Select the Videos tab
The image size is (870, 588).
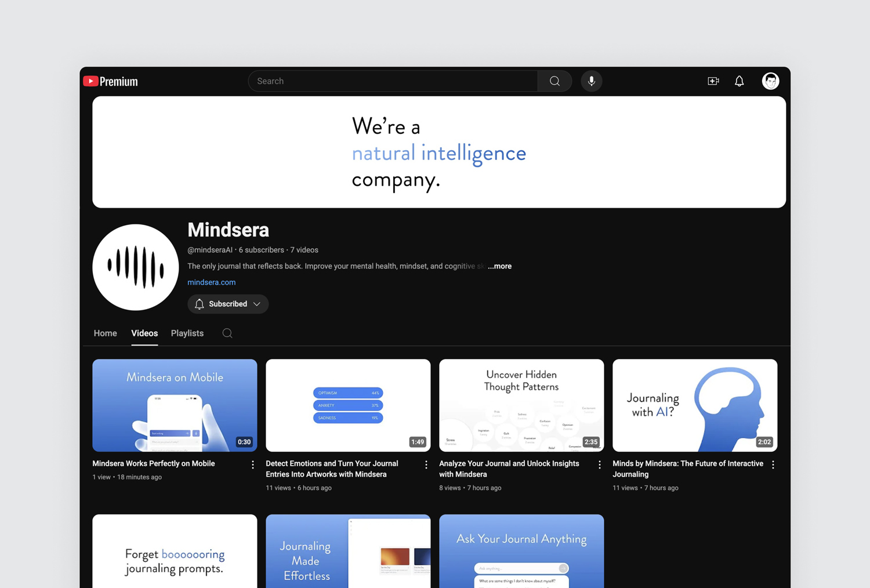[144, 333]
